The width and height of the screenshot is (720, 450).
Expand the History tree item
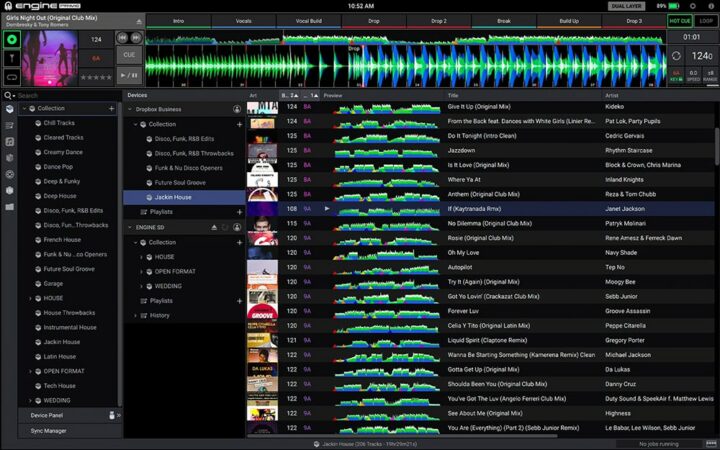(x=137, y=315)
